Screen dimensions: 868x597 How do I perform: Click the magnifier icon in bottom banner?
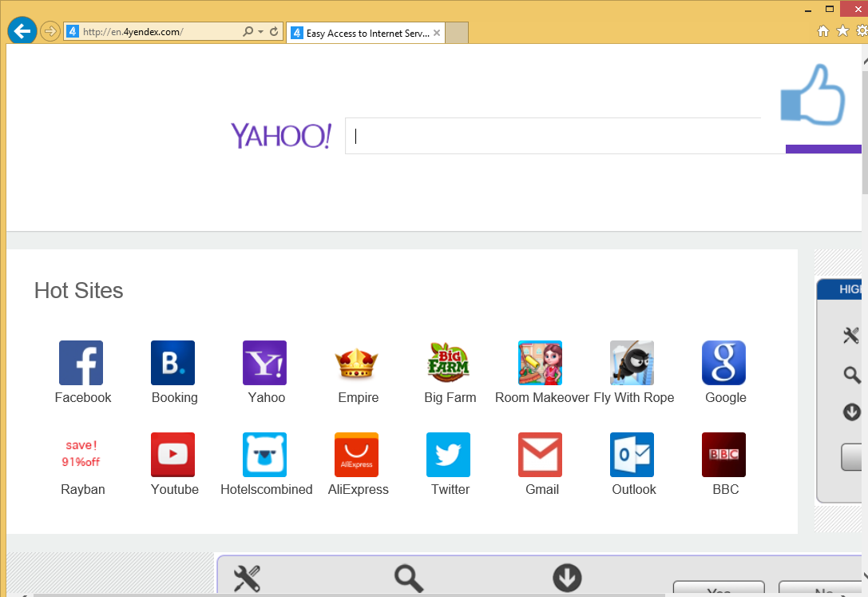[x=409, y=579]
